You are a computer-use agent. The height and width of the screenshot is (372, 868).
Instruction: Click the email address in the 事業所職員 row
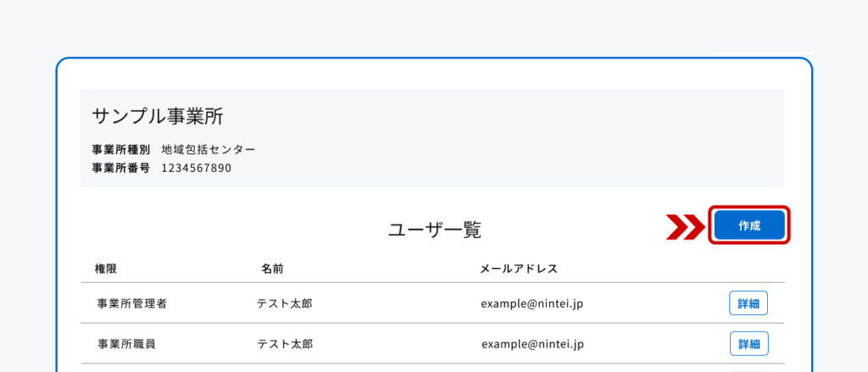tap(532, 344)
